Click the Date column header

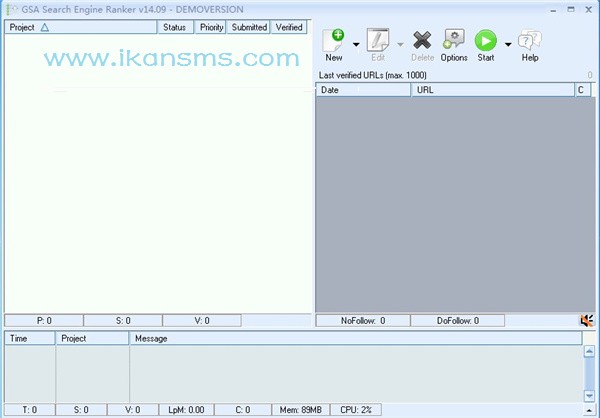(363, 90)
